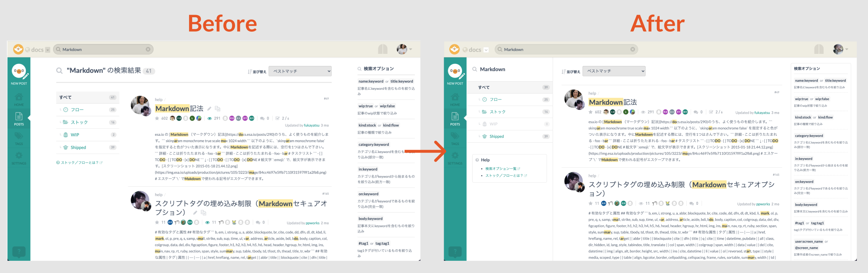Click NEW POST in the After screenshot
Image resolution: width=868 pixels, height=273 pixels.
click(455, 74)
